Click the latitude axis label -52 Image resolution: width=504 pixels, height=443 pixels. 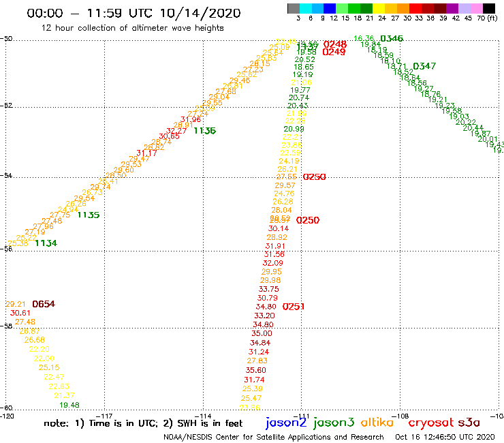(6, 106)
